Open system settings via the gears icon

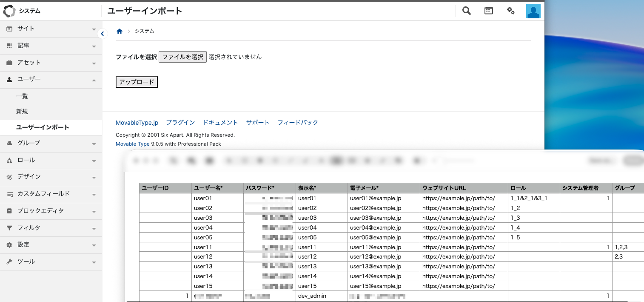pos(510,11)
